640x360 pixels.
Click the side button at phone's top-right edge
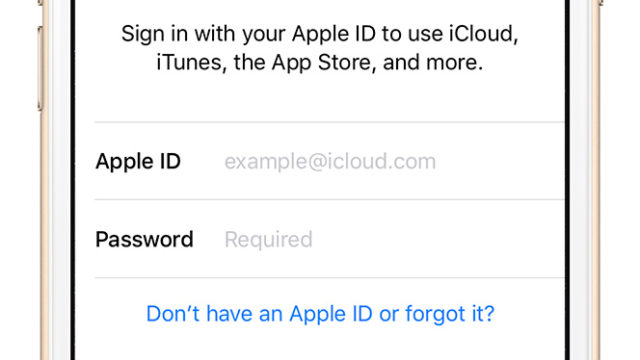601,2
